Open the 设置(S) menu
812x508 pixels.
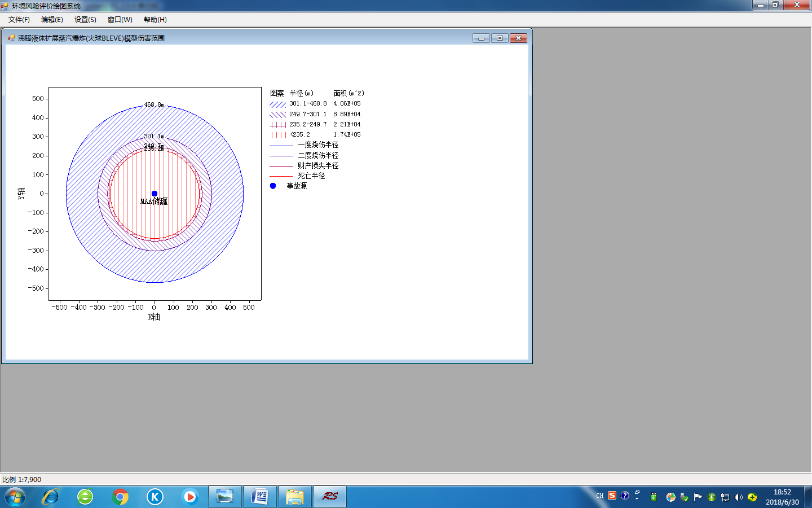(x=85, y=19)
